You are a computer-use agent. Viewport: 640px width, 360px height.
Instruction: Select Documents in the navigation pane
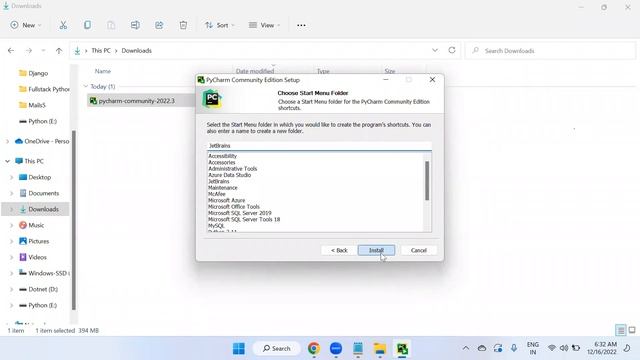(43, 193)
